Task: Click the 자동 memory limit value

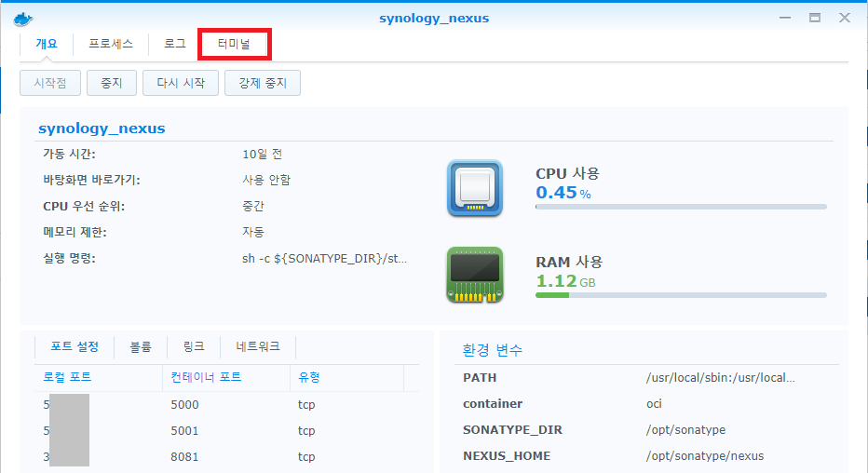Action: [253, 233]
